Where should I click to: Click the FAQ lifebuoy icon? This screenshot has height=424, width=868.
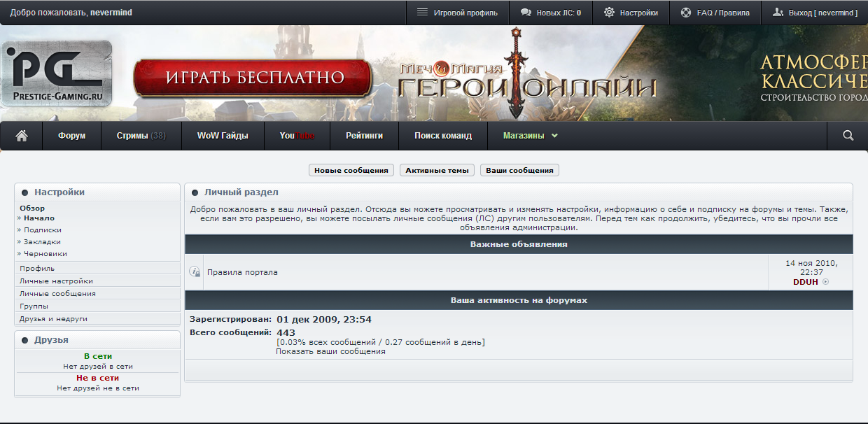[686, 12]
